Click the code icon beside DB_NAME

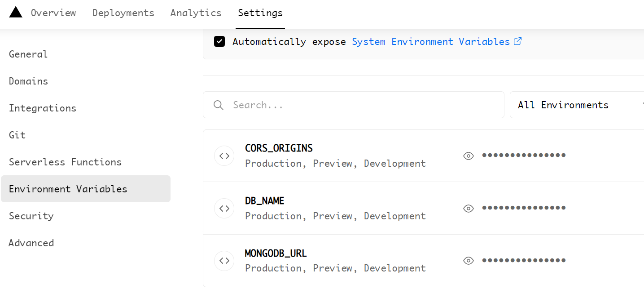[x=224, y=208]
